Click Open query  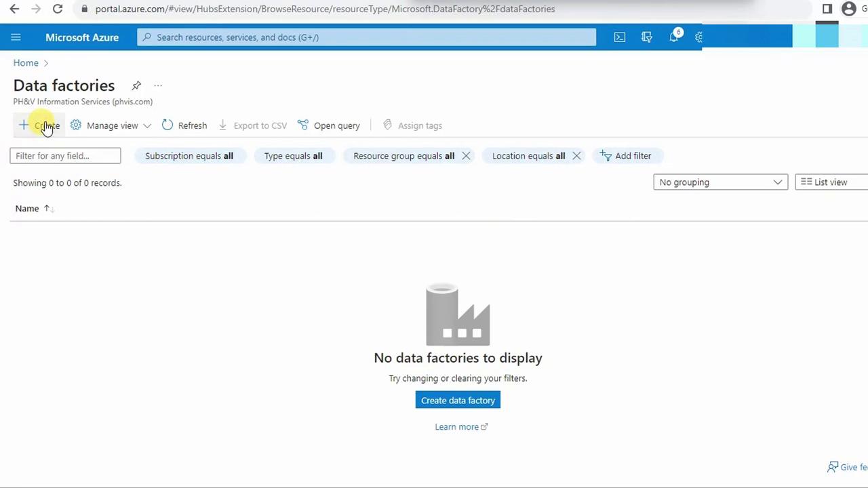point(329,125)
